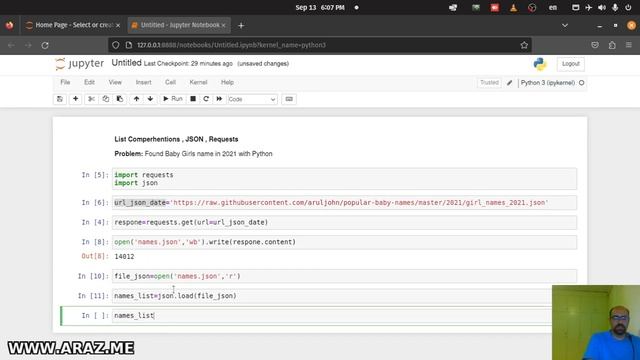
Task: Click the VLC cone tray icon
Action: (x=513, y=7)
